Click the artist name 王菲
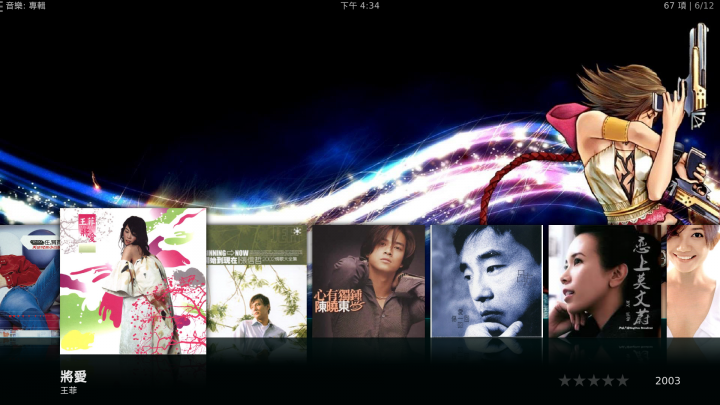 [x=69, y=390]
